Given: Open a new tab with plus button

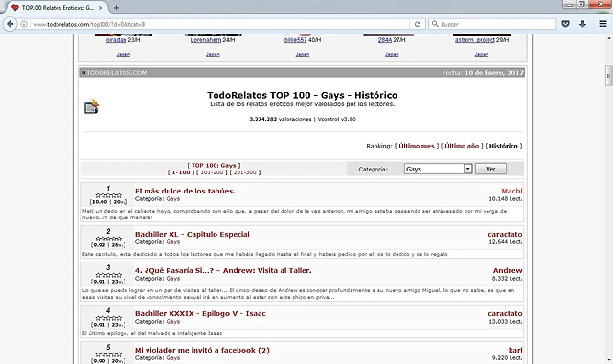Looking at the screenshot, I should coord(116,8).
